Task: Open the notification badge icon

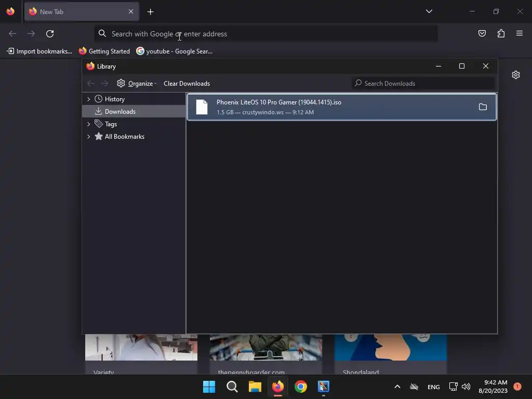Action: pos(517,387)
